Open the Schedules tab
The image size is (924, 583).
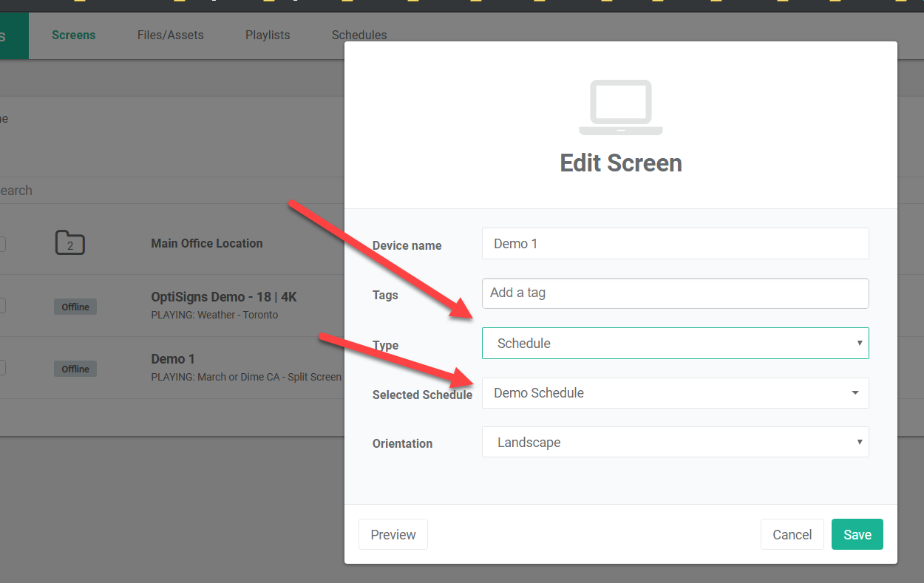click(x=359, y=35)
